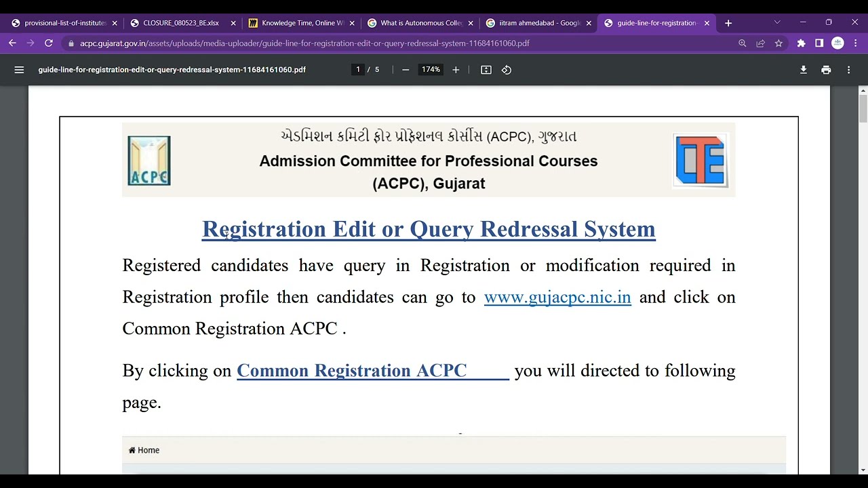The width and height of the screenshot is (868, 488).
Task: Open the tab search dropdown arrow
Action: (777, 22)
